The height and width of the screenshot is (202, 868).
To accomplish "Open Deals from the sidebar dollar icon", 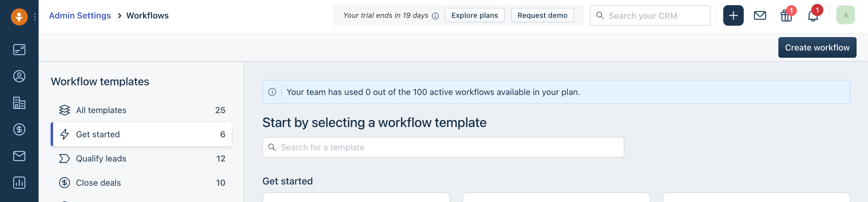I will point(19,129).
